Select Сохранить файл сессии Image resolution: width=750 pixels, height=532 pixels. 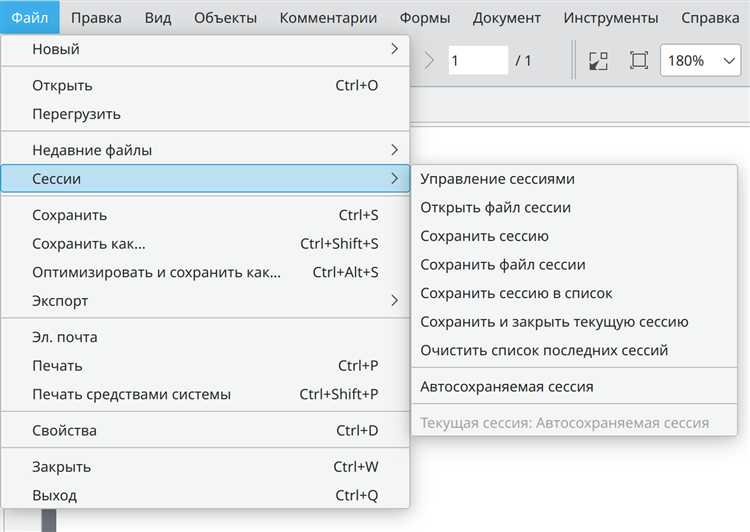tap(574, 265)
